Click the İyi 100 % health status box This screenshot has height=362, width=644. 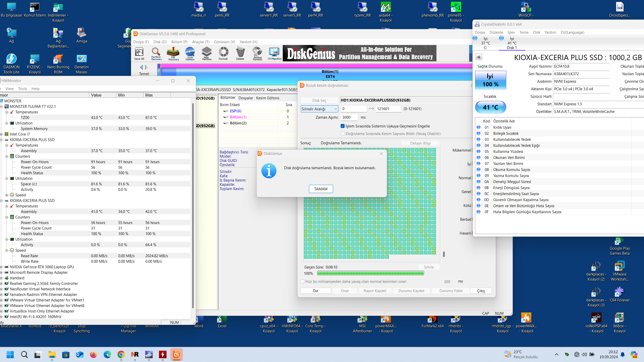click(490, 80)
